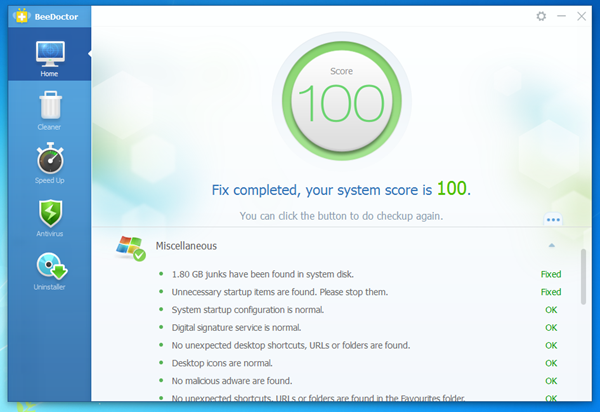This screenshot has width=600, height=412.
Task: Open the Home section in sidebar
Action: tap(49, 59)
